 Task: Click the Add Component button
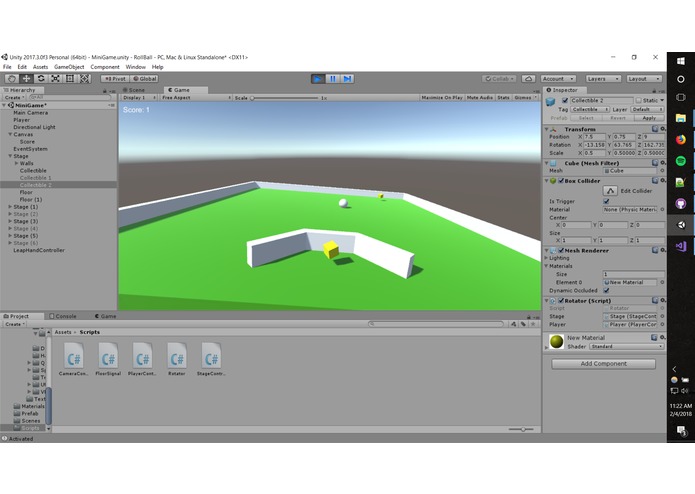click(603, 364)
